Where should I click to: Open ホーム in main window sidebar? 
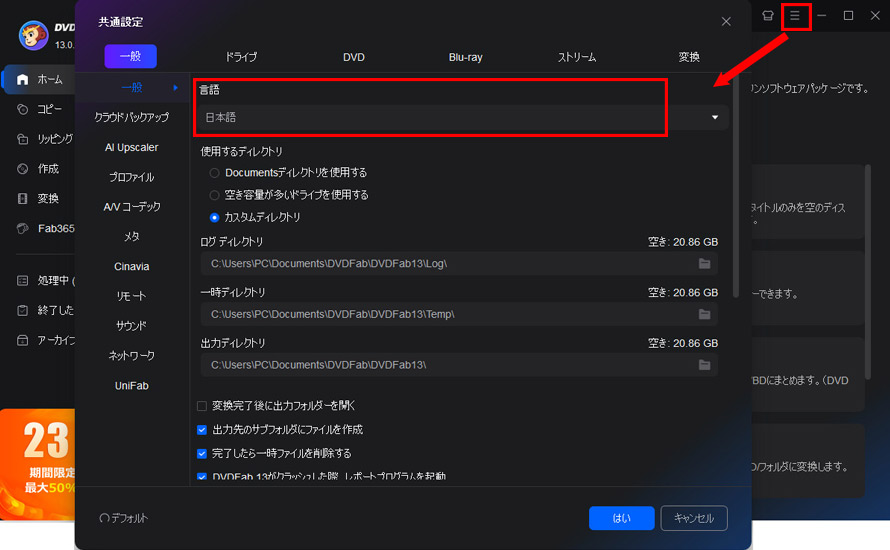(x=40, y=79)
